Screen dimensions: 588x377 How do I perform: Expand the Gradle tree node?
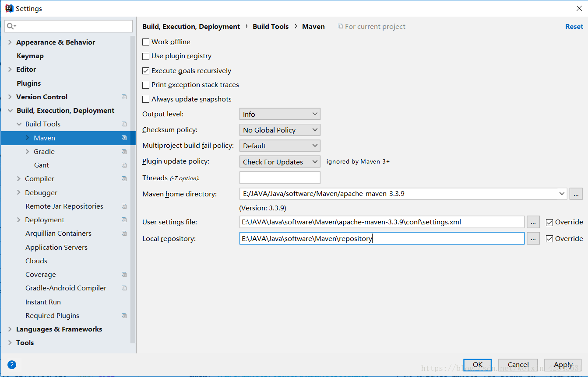coord(28,152)
